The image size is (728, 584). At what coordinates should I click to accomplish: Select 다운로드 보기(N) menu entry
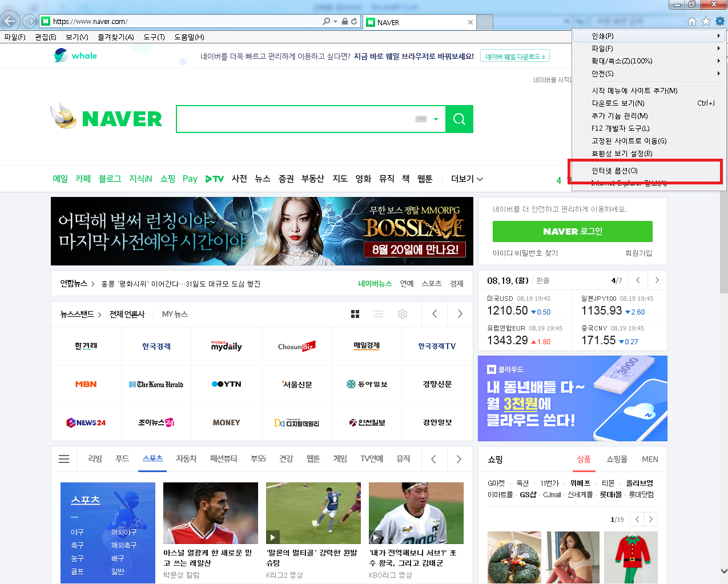(649, 103)
